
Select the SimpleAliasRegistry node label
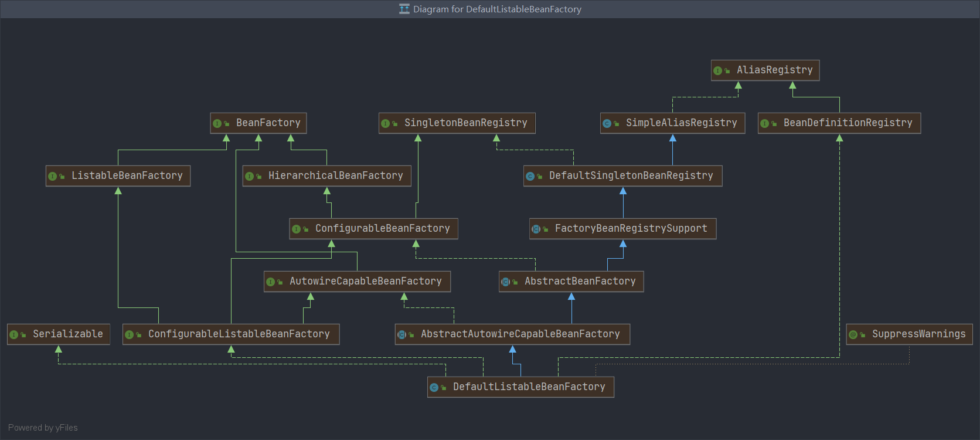pos(681,123)
